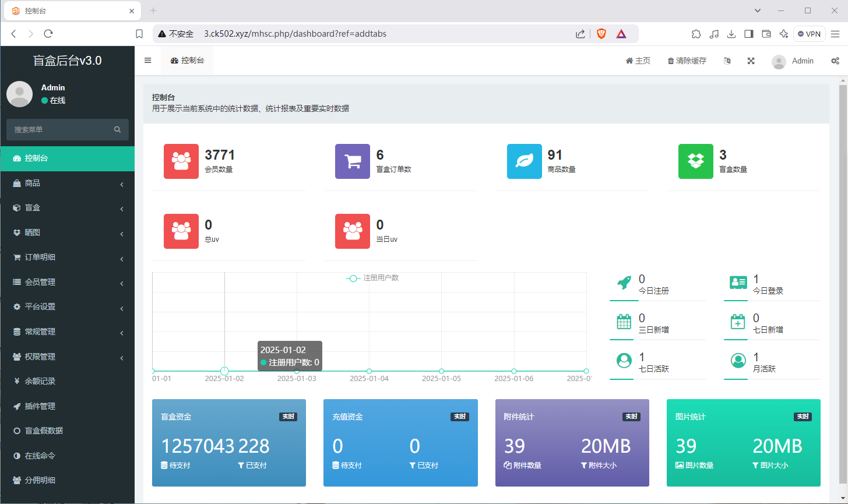
Task: Switch to the 控制台 tab
Action: pyautogui.click(x=187, y=60)
